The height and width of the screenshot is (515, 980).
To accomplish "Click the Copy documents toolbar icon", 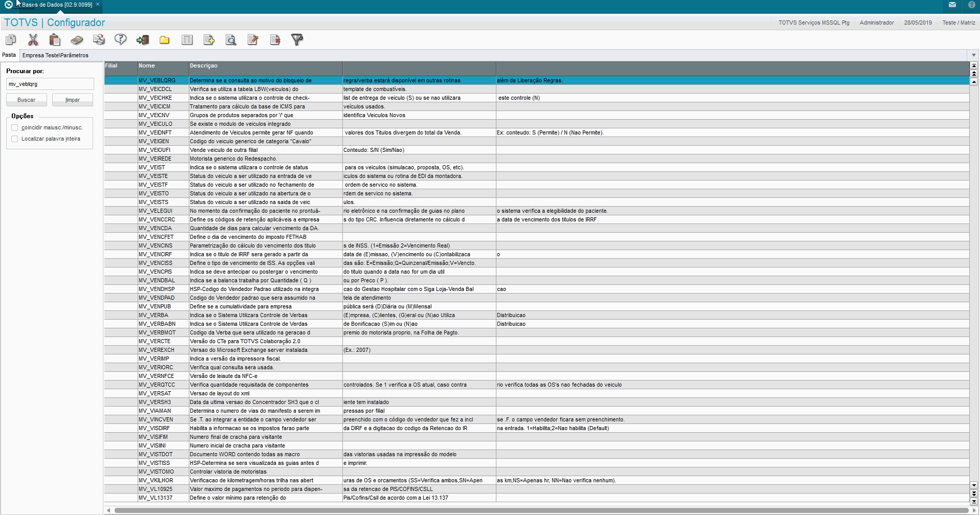I will [x=11, y=39].
